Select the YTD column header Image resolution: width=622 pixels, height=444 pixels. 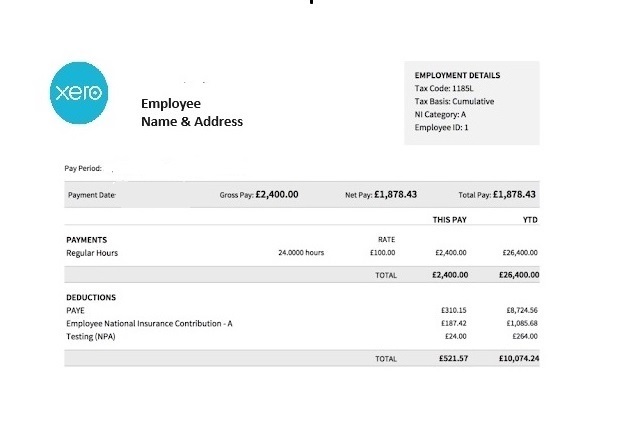coord(530,219)
